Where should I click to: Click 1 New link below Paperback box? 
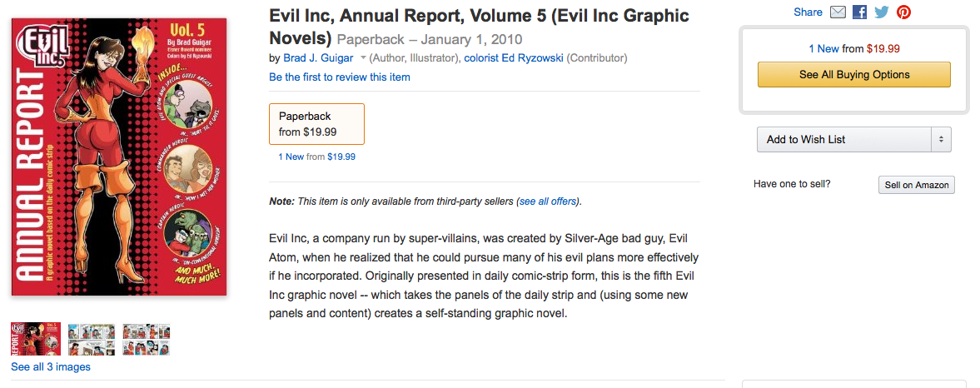pos(291,157)
